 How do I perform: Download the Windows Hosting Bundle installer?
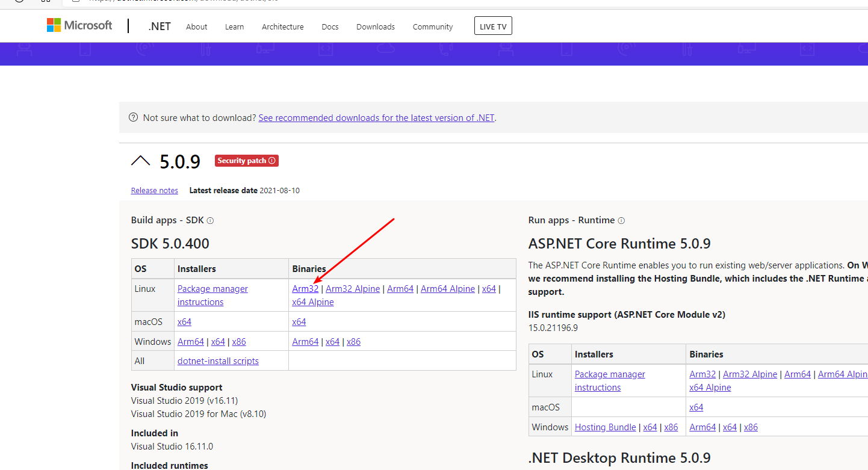606,427
